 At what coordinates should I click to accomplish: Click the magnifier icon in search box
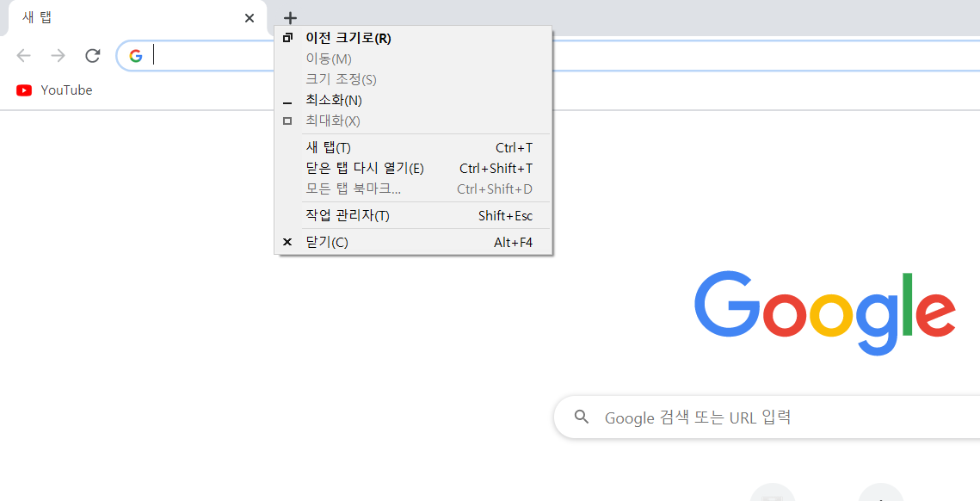point(582,417)
